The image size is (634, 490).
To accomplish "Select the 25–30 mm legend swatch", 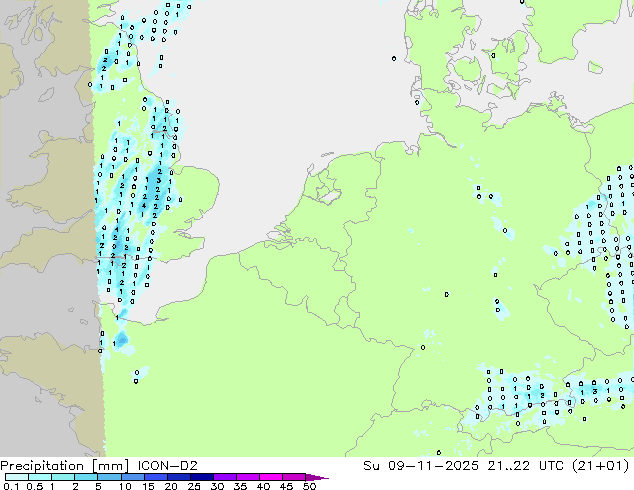I will tap(201, 477).
